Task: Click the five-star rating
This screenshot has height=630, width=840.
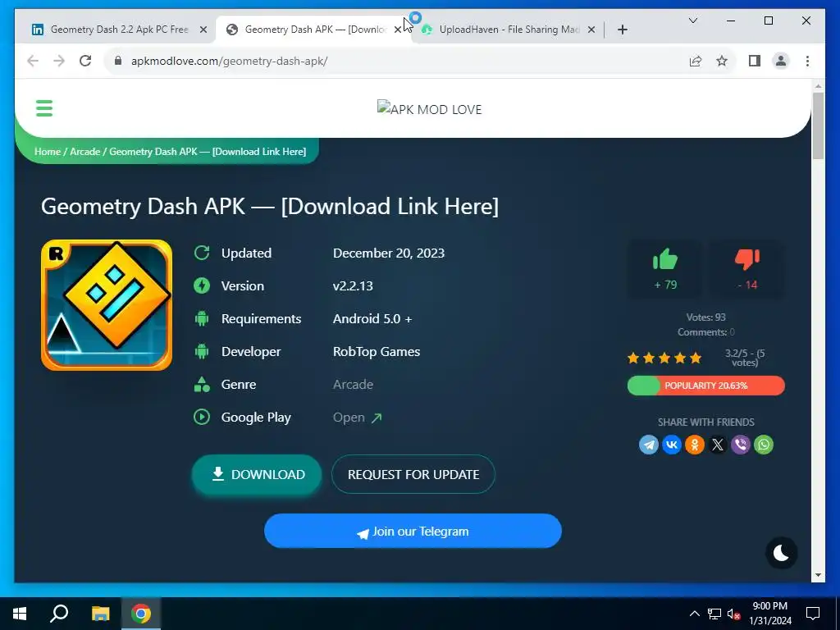Action: pos(664,358)
